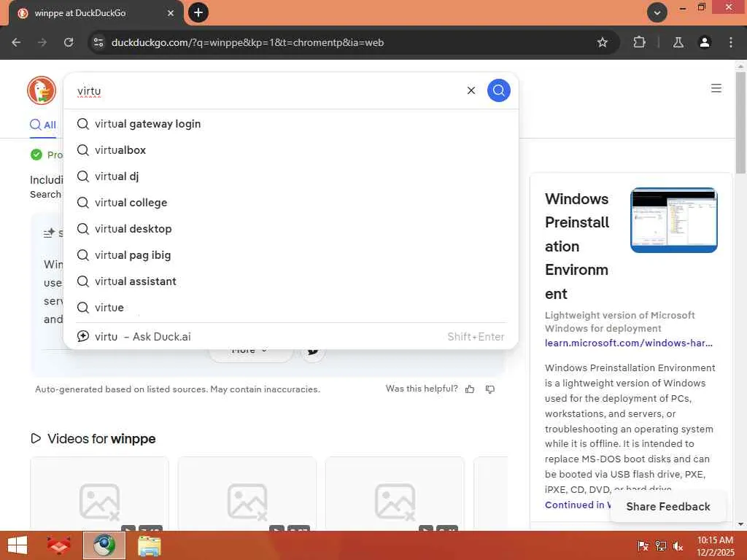Select suggestion virtual college
The height and width of the screenshot is (560, 747).
290,203
